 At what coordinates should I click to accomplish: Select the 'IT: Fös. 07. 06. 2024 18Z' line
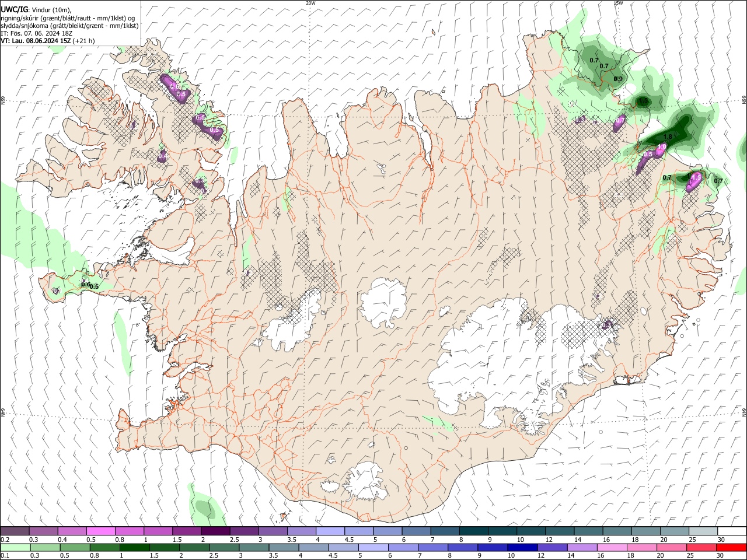[36, 33]
